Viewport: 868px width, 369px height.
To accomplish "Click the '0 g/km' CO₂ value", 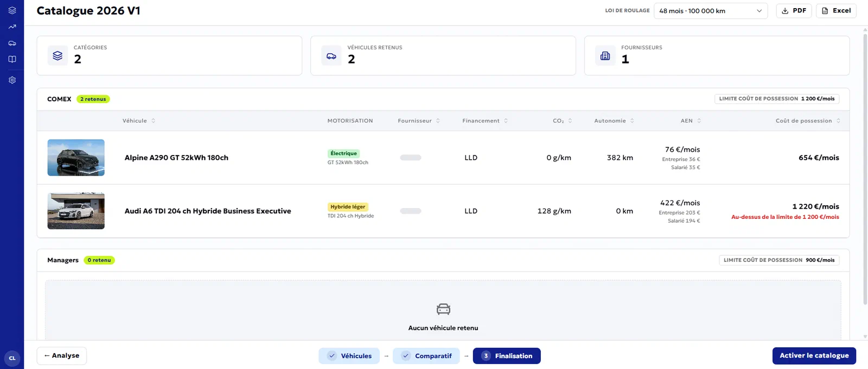I will click(x=559, y=158).
